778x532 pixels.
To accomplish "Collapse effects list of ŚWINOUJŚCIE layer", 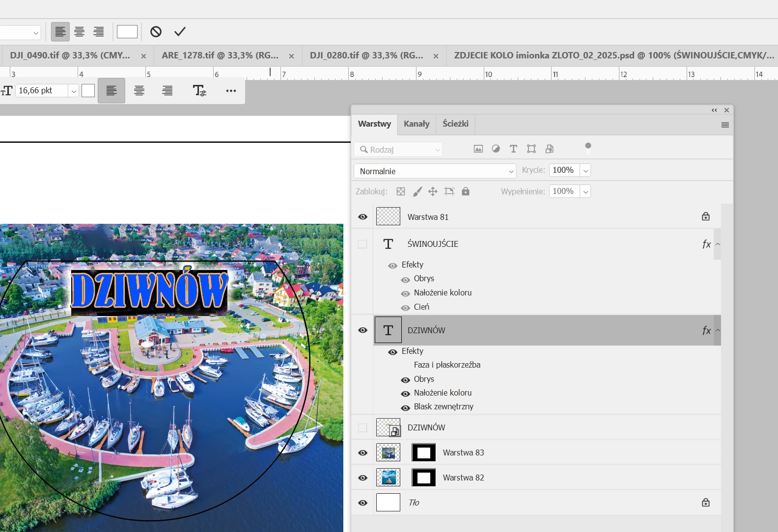I will [x=718, y=244].
